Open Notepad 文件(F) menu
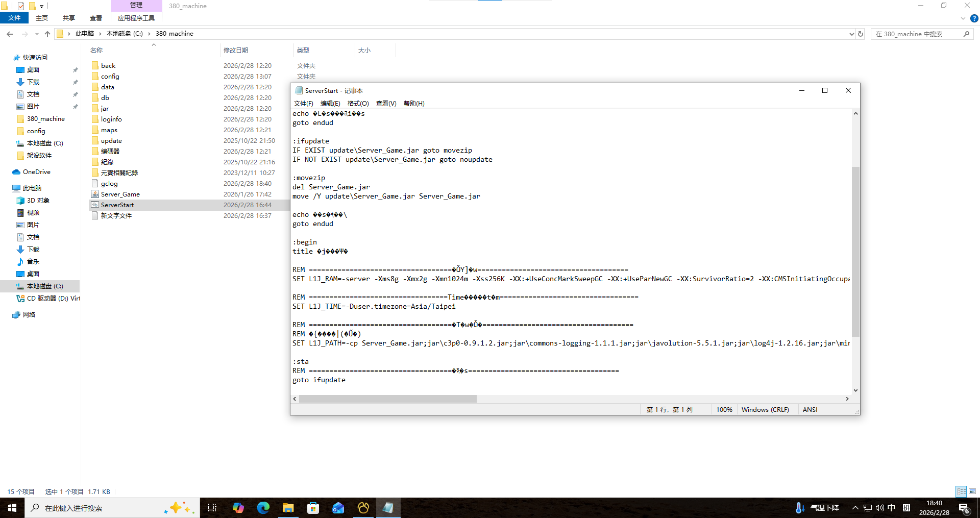 click(303, 103)
